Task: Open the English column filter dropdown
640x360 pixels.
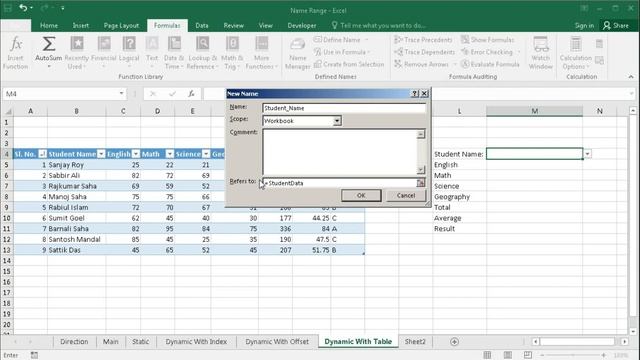Action: click(136, 154)
